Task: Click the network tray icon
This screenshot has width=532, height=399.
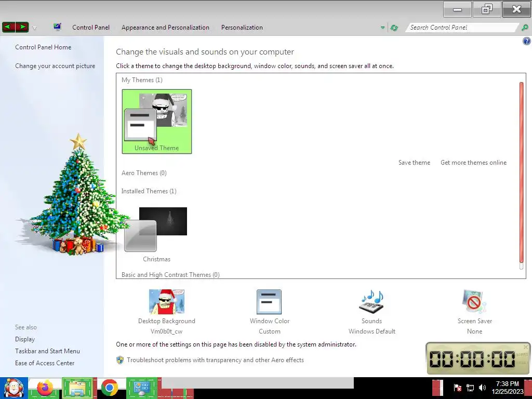Action: point(470,388)
